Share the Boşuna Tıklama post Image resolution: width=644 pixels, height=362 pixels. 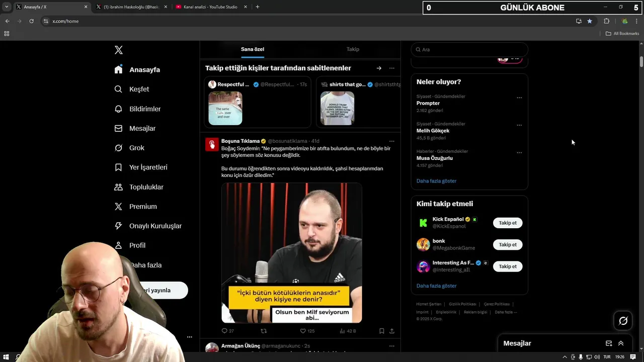(x=392, y=331)
